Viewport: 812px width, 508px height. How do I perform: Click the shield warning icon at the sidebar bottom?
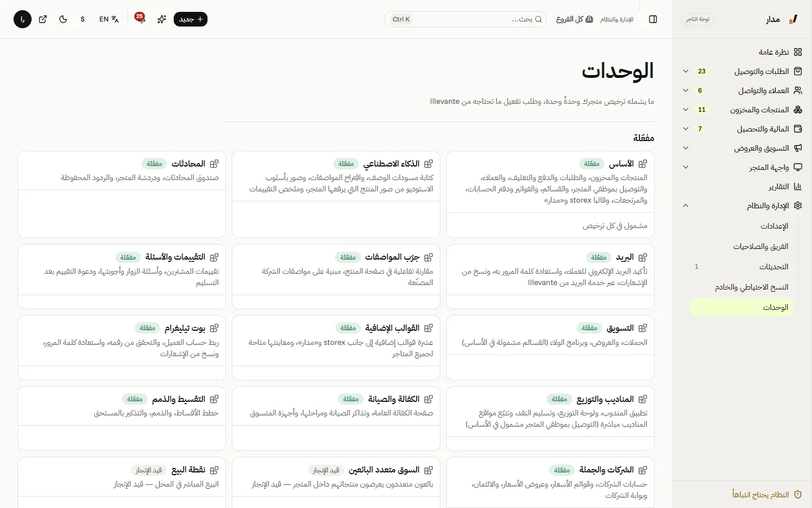tap(798, 494)
